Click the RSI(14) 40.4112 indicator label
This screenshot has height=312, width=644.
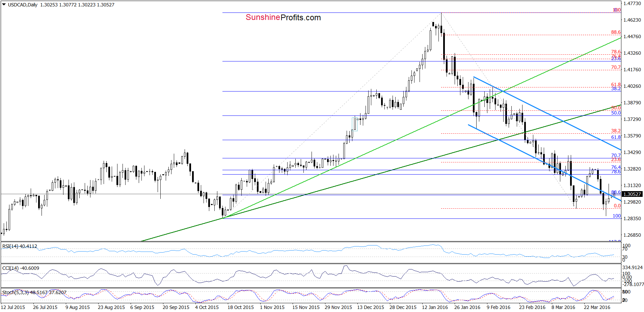pos(20,246)
